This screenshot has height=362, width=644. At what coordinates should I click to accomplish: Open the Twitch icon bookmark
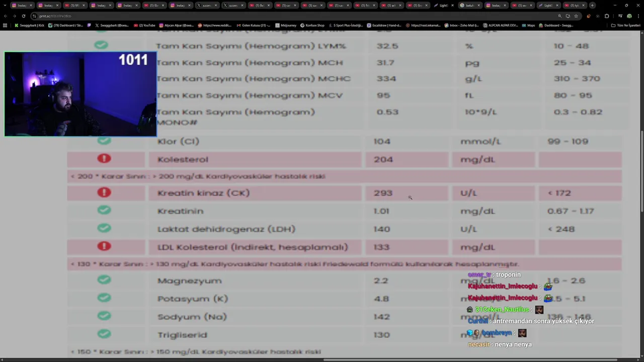[x=89, y=25]
